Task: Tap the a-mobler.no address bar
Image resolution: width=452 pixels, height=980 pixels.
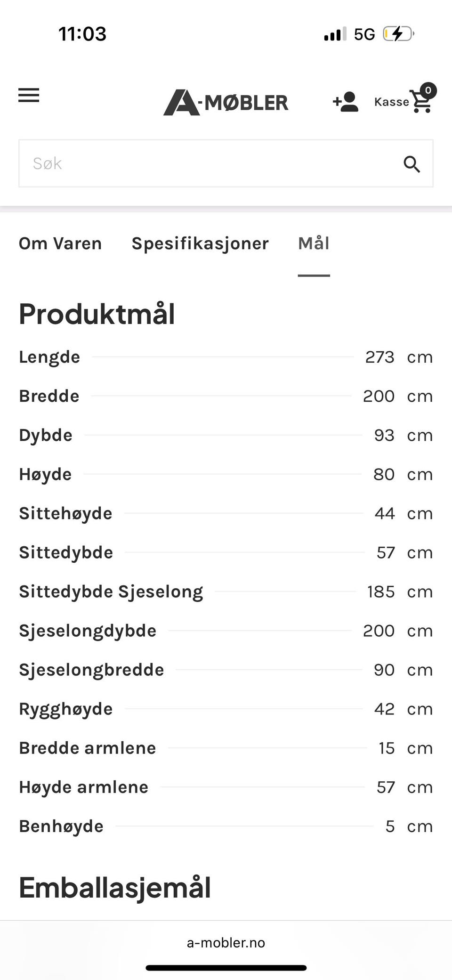Action: tap(226, 942)
